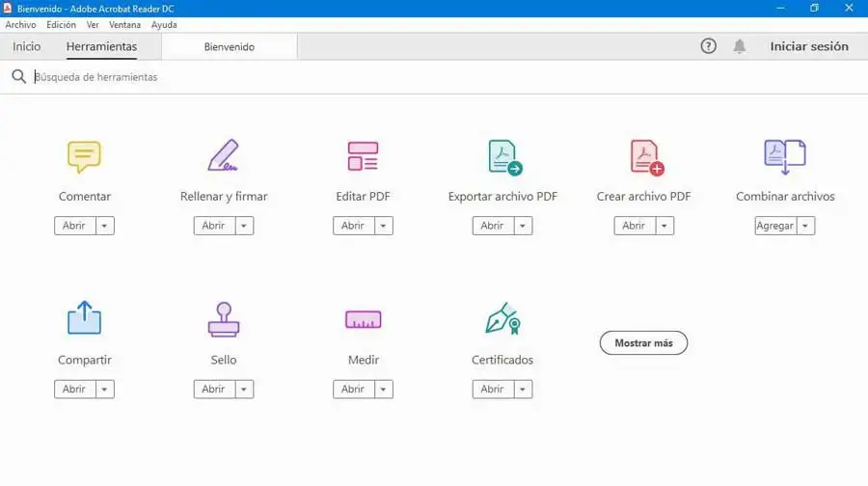868x486 pixels.
Task: Click the Exportar archivo PDF icon
Action: click(504, 158)
